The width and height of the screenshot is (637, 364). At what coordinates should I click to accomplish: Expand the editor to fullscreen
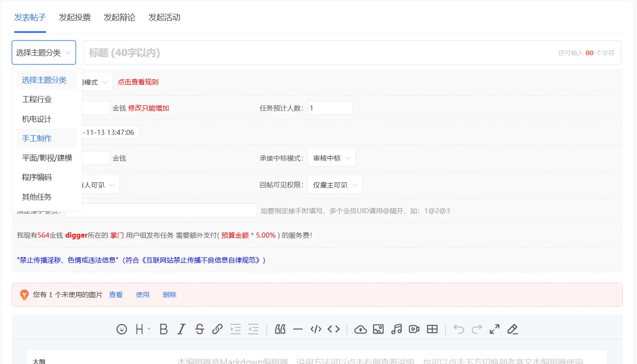[x=495, y=329]
